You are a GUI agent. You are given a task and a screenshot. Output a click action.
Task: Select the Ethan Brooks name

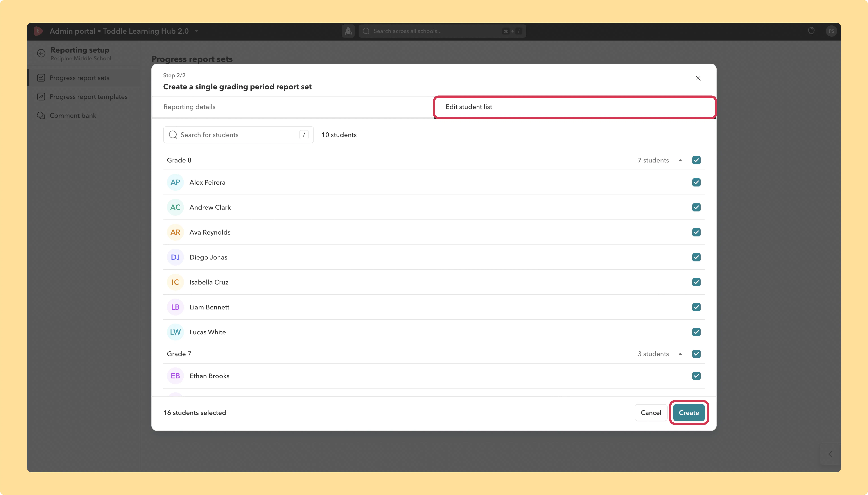209,376
